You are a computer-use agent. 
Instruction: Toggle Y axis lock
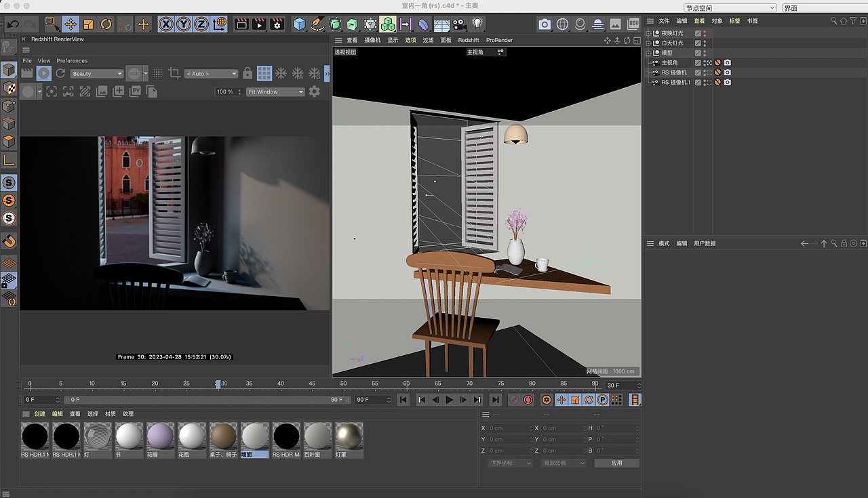[x=183, y=24]
